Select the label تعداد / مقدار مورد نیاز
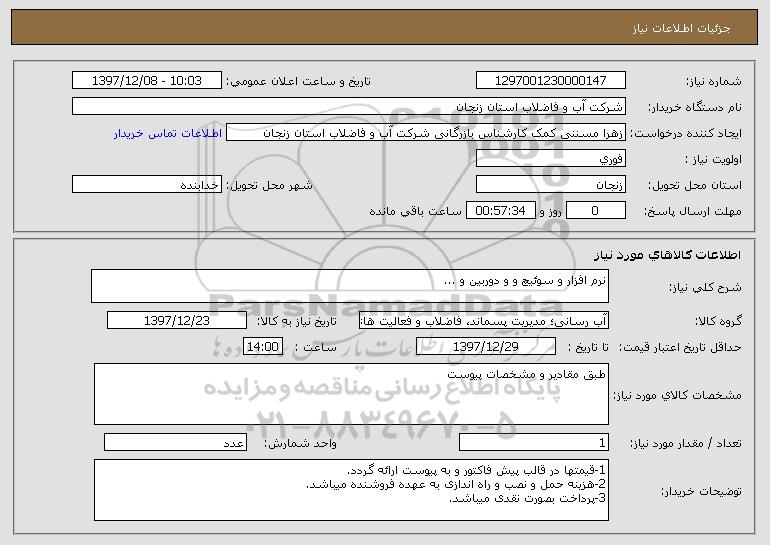Viewport: 770px width, 545px height. 686,443
